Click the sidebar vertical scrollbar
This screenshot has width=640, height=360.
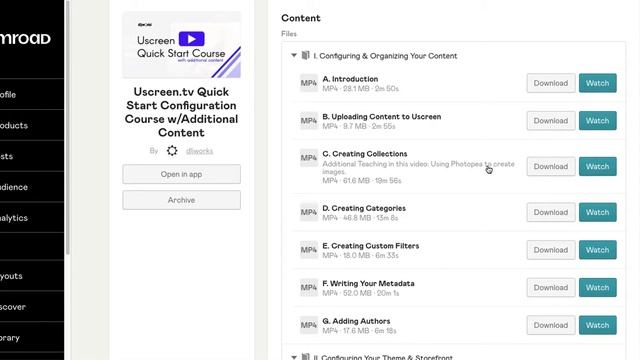[x=67, y=127]
